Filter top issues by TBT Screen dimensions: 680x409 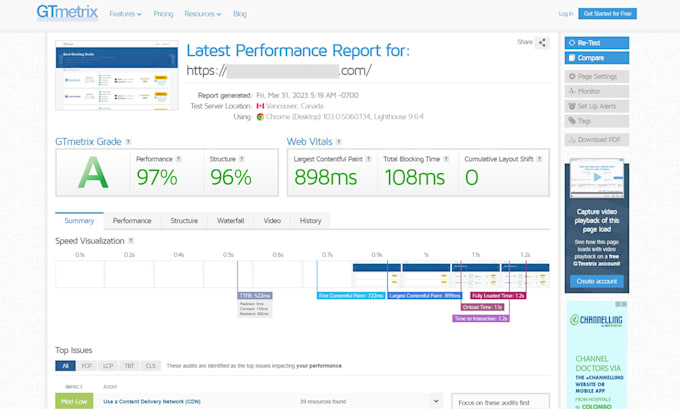click(x=129, y=366)
